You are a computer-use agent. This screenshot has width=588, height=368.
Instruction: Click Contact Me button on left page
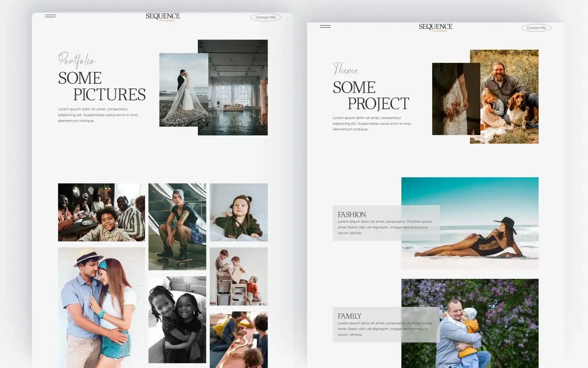pos(266,17)
